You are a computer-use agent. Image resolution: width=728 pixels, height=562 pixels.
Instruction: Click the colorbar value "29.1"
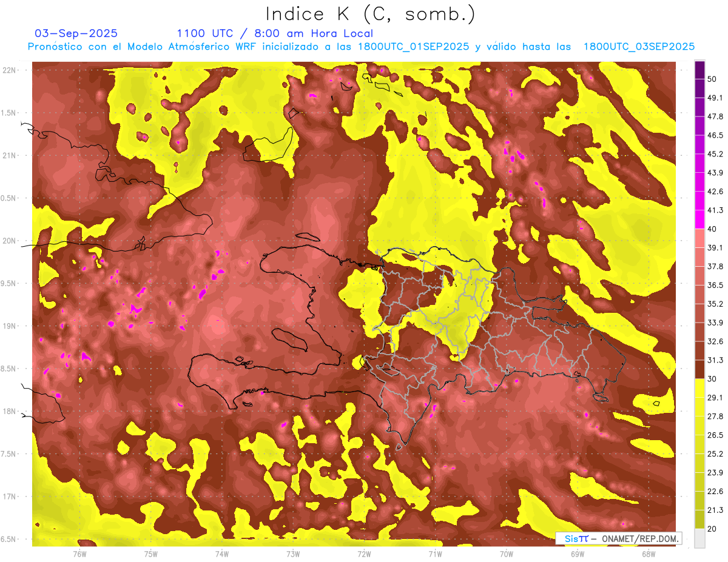tap(715, 398)
